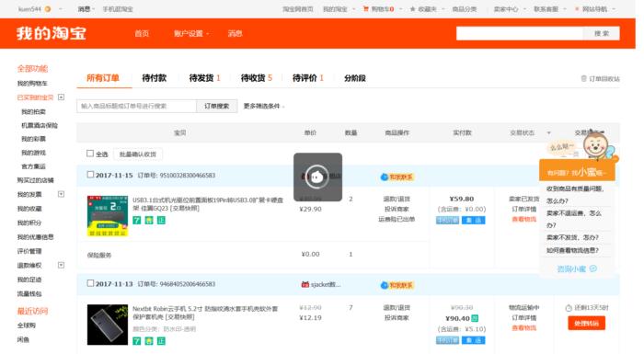Click the blue 集运 badge under ¥90.40

pos(474,340)
